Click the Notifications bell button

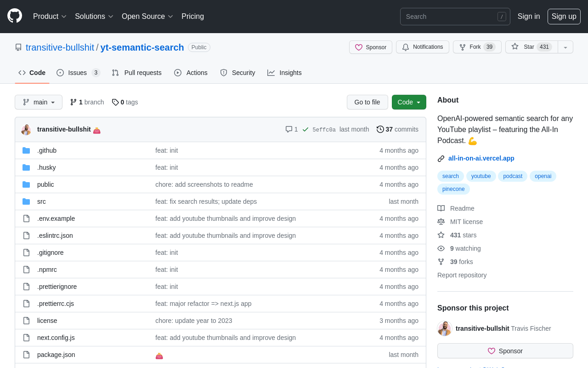(x=423, y=47)
